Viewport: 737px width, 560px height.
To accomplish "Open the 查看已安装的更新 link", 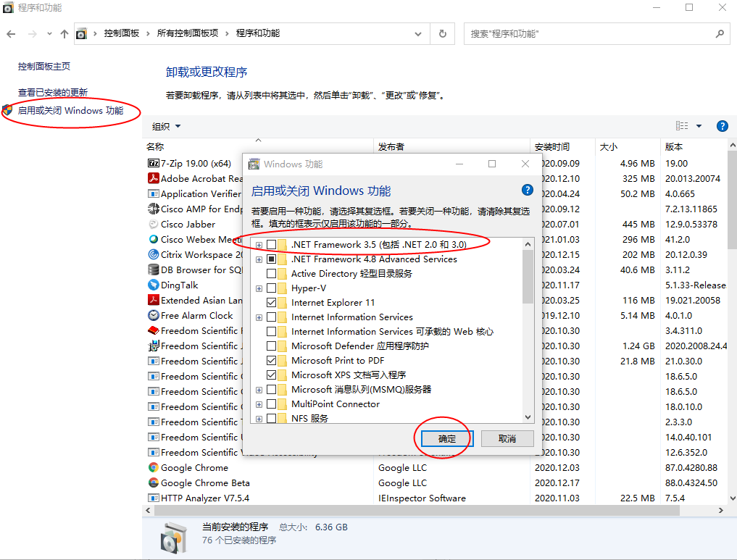I will point(53,92).
